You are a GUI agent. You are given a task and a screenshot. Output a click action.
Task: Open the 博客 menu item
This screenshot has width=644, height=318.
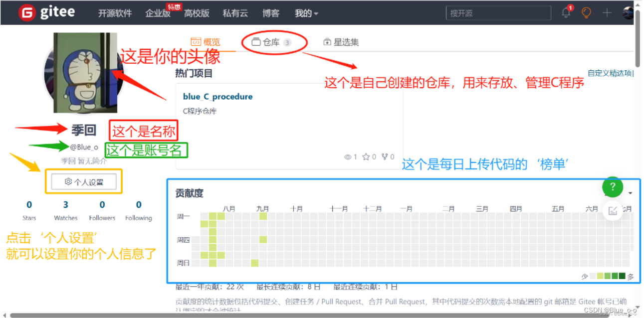270,13
